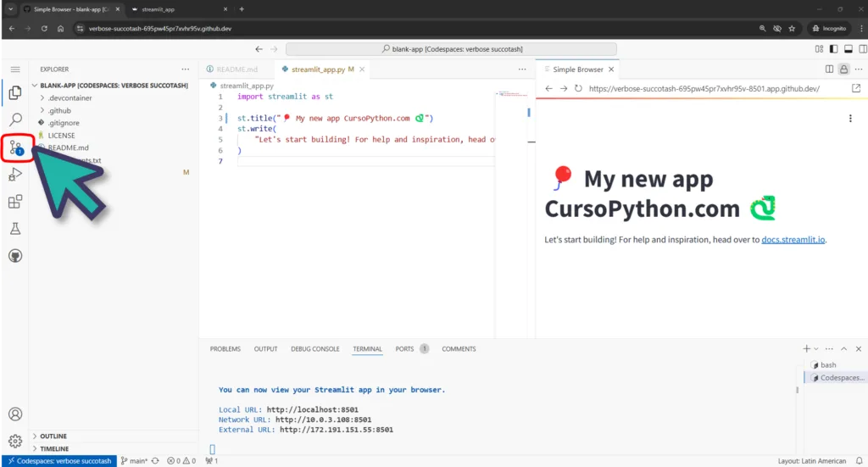Select the Codespaces terminal instance

(x=835, y=378)
